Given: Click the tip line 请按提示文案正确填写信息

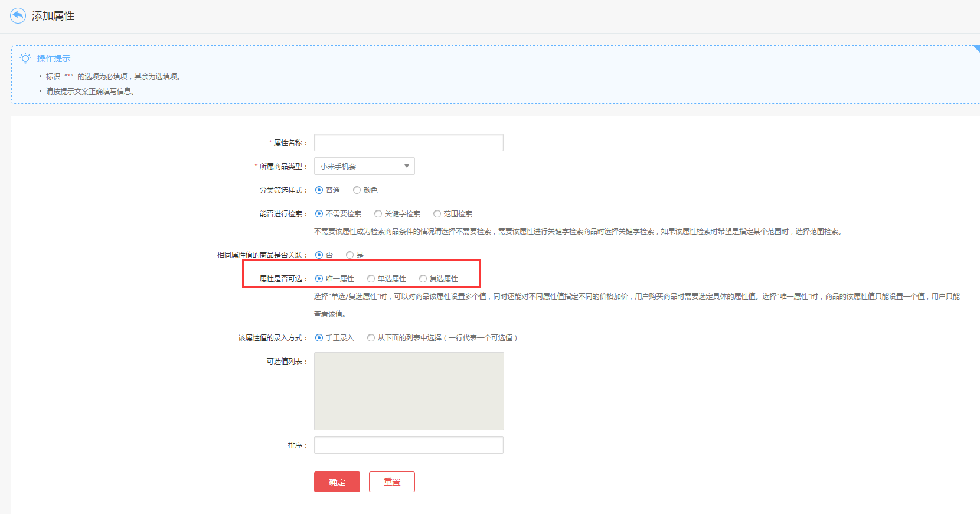Looking at the screenshot, I should (x=90, y=91).
